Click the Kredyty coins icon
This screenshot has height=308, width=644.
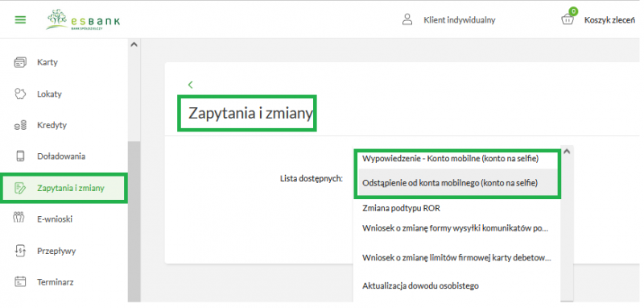[x=20, y=126]
